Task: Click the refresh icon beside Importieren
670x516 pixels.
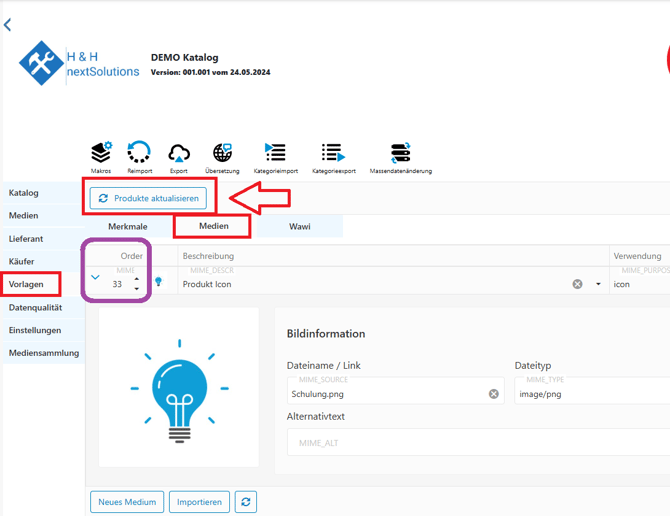Action: 246,502
